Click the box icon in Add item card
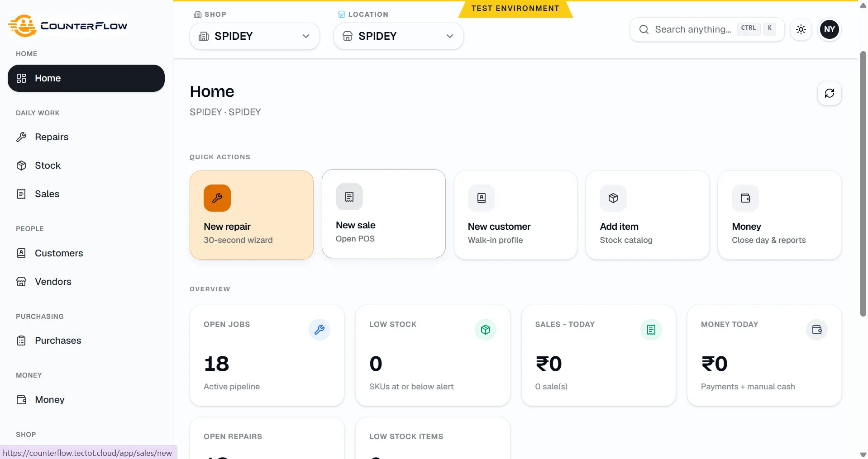 point(613,198)
